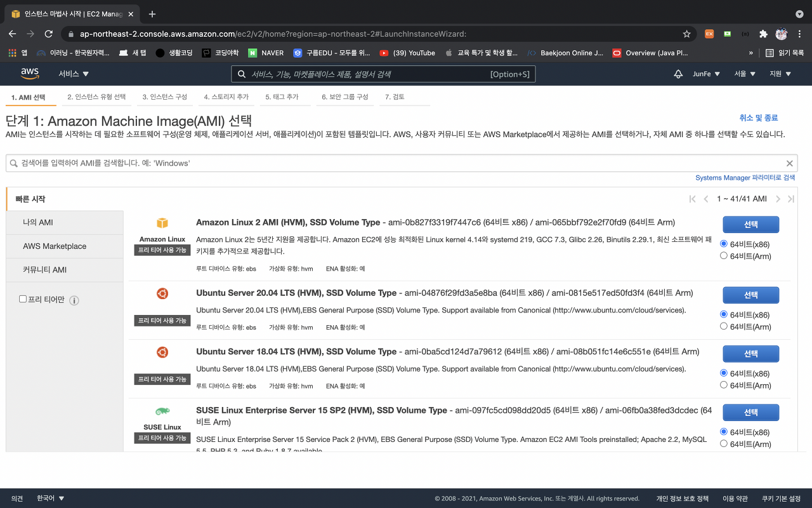Image resolution: width=812 pixels, height=508 pixels.
Task: Open the JunFe account dropdown
Action: point(706,74)
